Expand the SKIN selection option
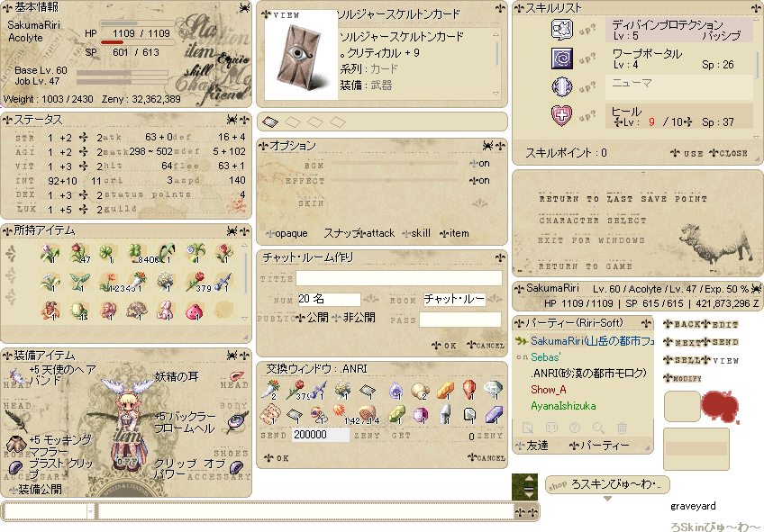Viewport: 764px width, 532px height. pos(480,203)
